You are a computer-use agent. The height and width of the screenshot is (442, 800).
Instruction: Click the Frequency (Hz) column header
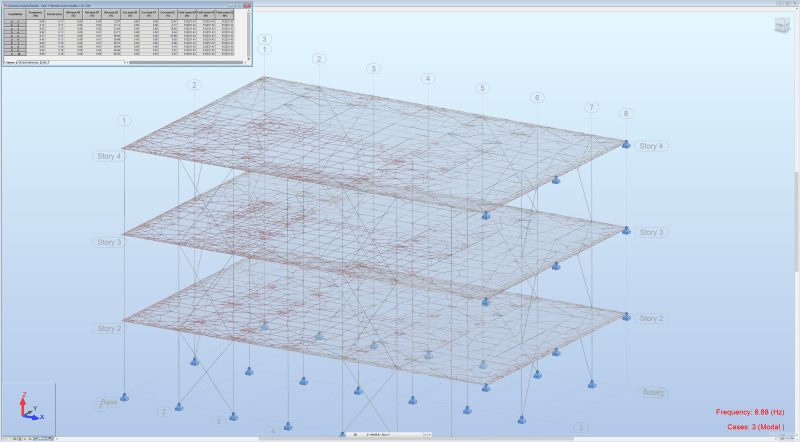pos(35,14)
